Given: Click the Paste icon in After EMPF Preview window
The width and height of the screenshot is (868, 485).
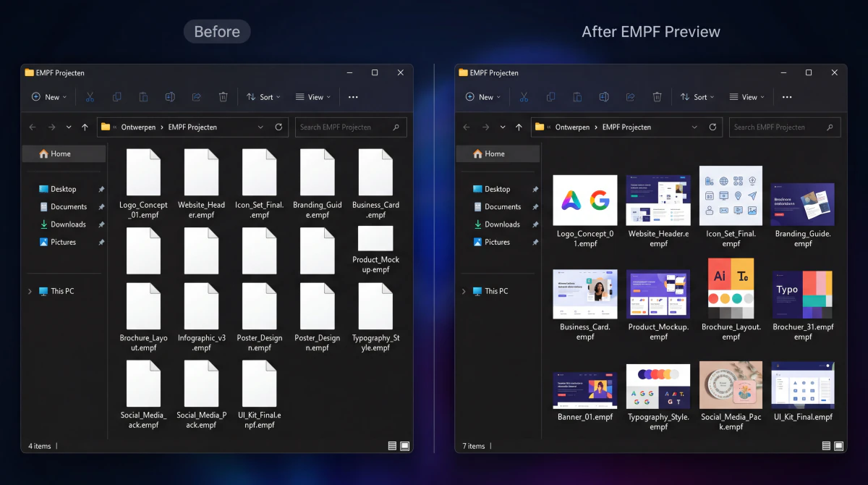Looking at the screenshot, I should pyautogui.click(x=577, y=97).
